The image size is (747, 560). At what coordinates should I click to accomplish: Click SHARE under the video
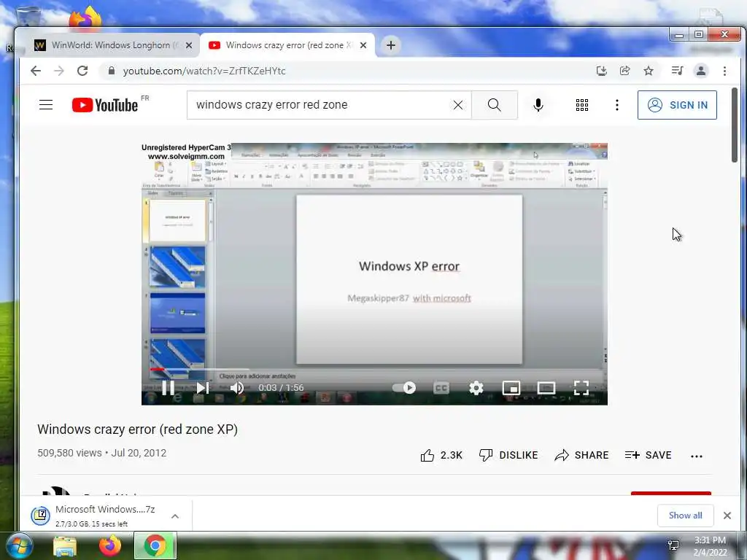click(581, 455)
